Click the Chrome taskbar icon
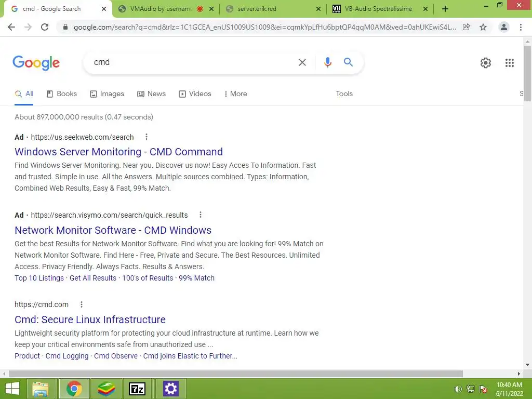The height and width of the screenshot is (399, 532). pos(74,389)
